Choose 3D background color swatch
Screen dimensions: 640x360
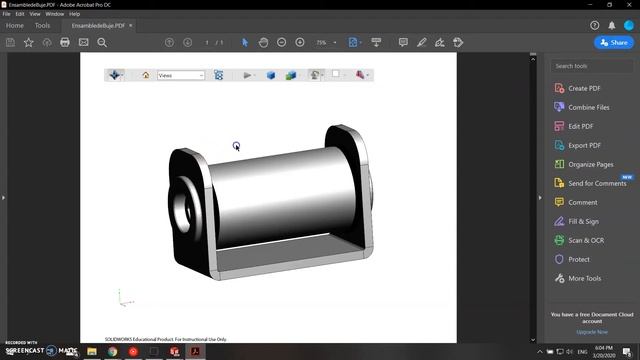pyautogui.click(x=336, y=74)
